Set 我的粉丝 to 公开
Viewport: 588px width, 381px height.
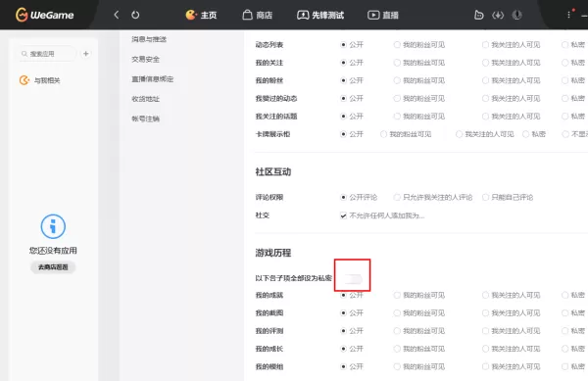point(343,80)
